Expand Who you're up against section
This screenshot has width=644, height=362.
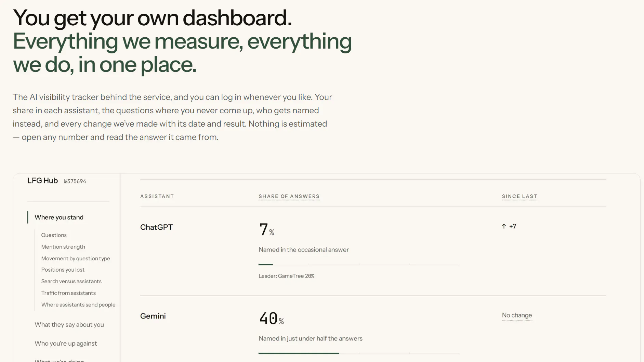[x=66, y=344]
